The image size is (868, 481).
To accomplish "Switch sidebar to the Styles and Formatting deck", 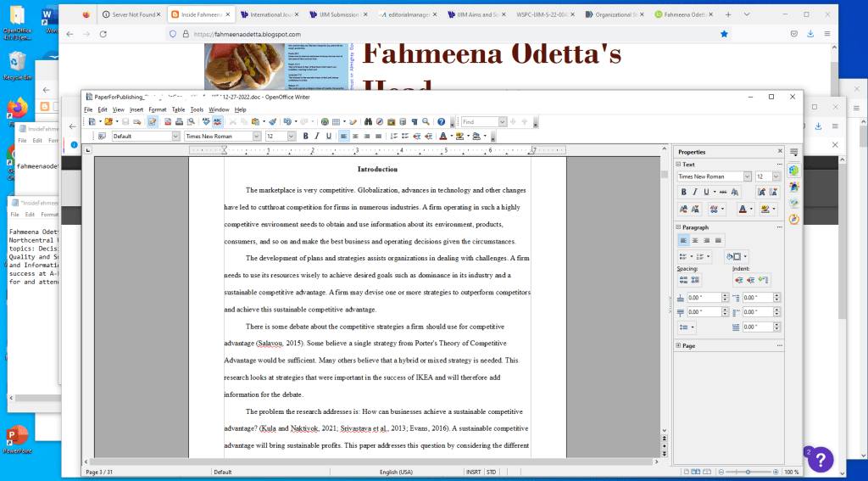I will 794,186.
